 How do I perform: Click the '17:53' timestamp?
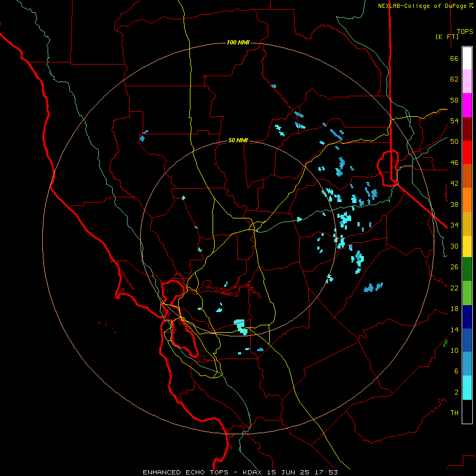coord(325,472)
